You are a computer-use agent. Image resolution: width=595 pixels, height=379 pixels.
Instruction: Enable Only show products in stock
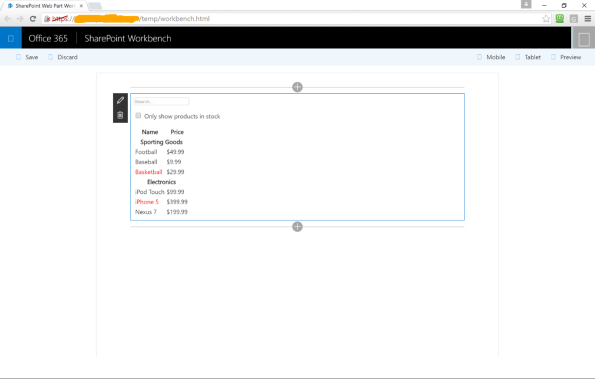pos(138,115)
